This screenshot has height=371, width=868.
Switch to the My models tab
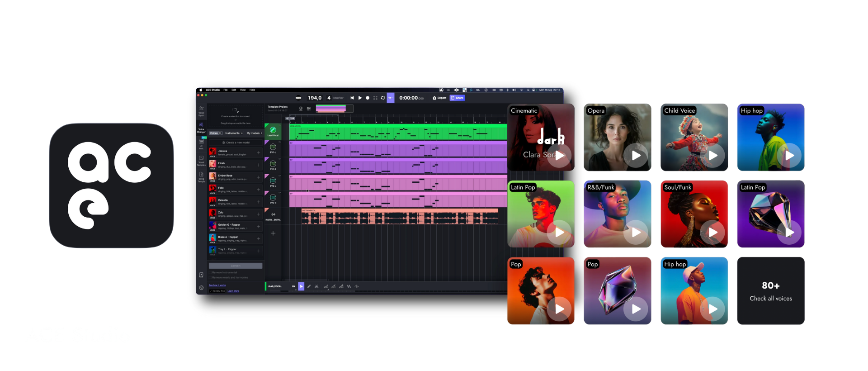254,133
